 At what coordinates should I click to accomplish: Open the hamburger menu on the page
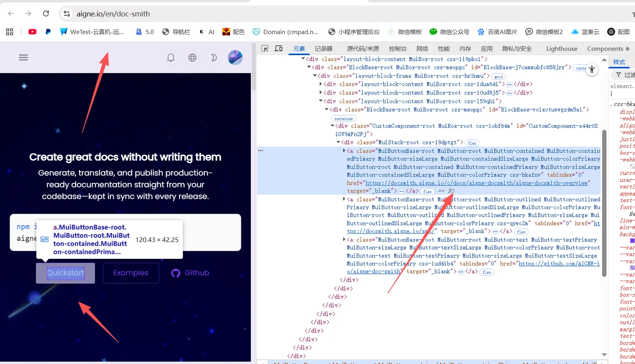pos(23,58)
